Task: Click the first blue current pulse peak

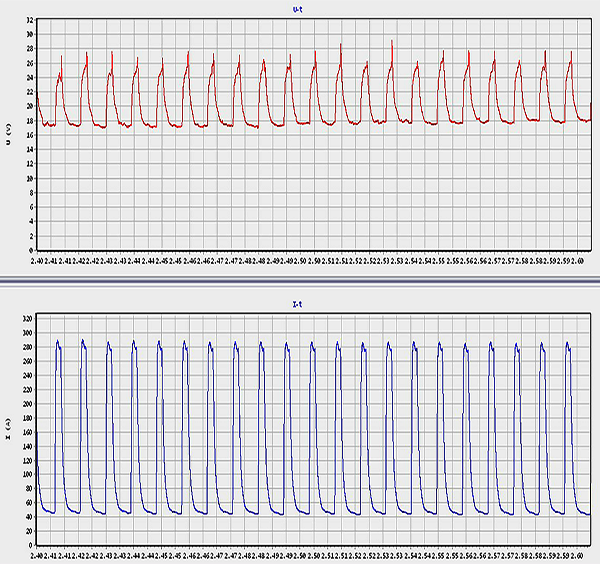Action: pyautogui.click(x=58, y=341)
